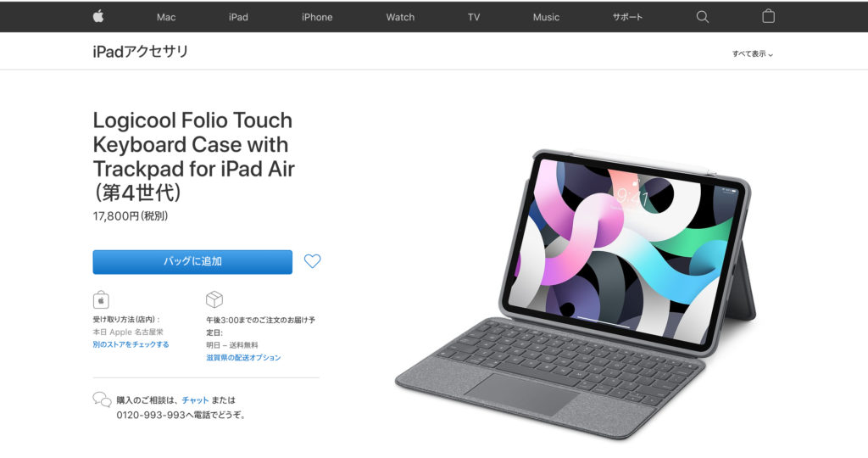The width and height of the screenshot is (868, 458).
Task: Click the バッグに追加 button
Action: (x=192, y=262)
